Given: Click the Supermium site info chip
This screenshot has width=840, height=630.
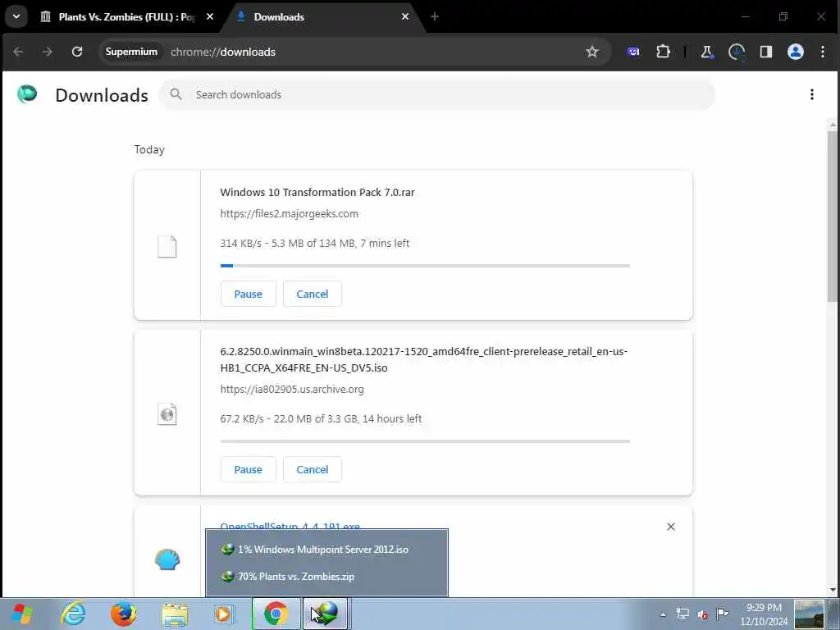Looking at the screenshot, I should (131, 52).
